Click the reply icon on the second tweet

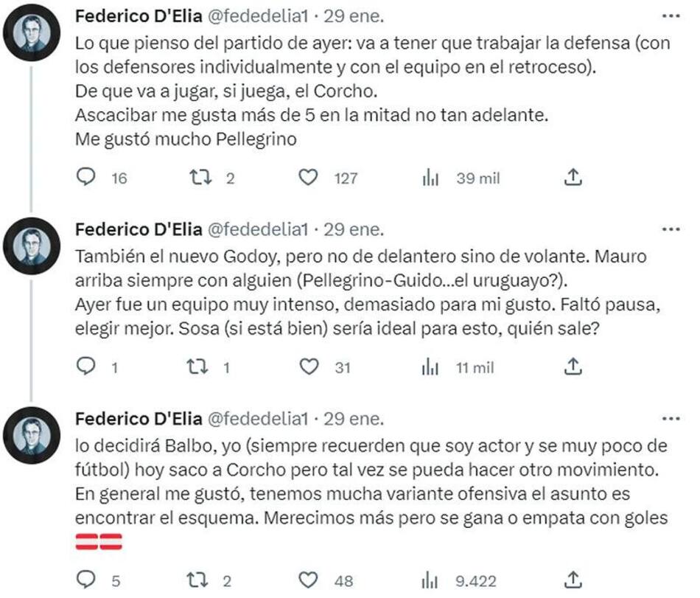point(86,367)
